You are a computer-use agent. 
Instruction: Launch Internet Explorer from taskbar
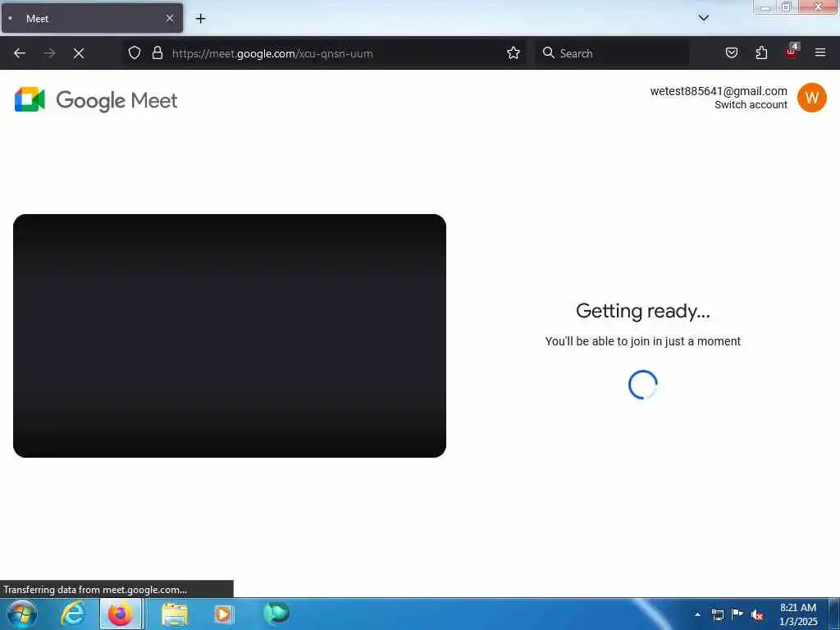click(x=73, y=614)
